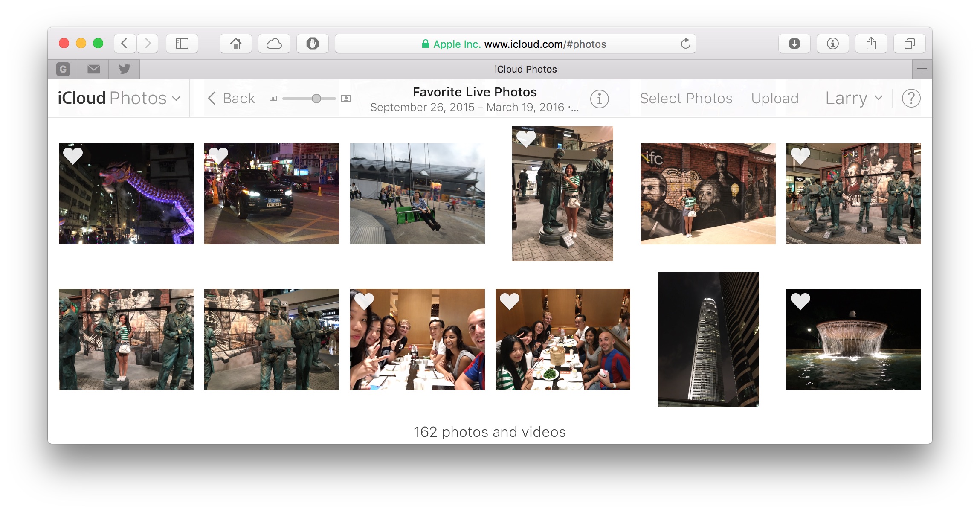Click the Safari Reading List hand icon
This screenshot has height=512, width=980.
click(313, 43)
